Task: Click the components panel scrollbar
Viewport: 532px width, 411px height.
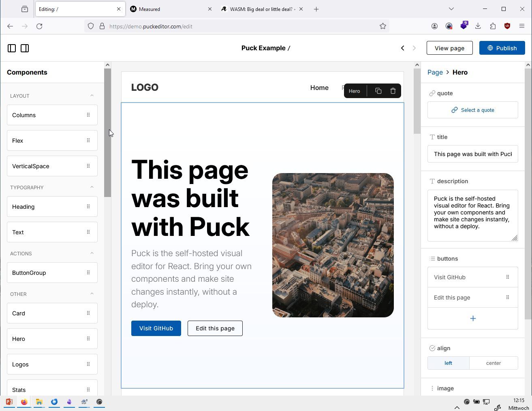Action: (x=107, y=133)
